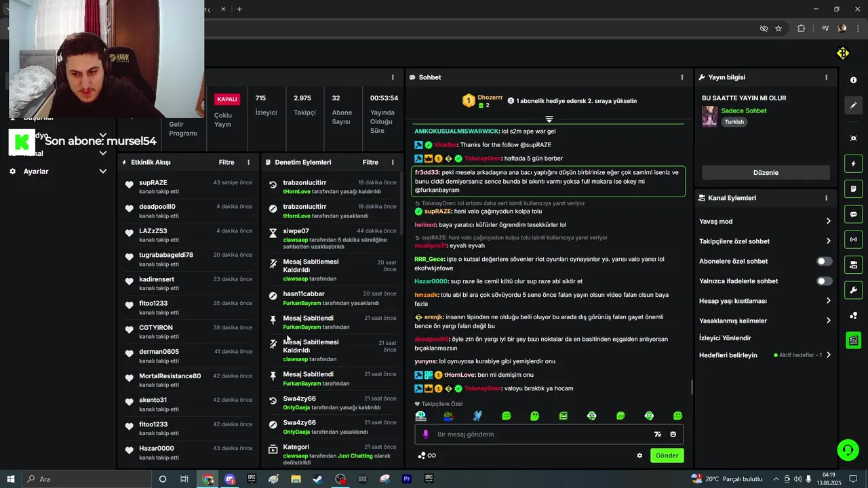This screenshot has height=488, width=868.
Task: Click the Sadece Sohbet category thumbnail
Action: pyautogui.click(x=709, y=116)
